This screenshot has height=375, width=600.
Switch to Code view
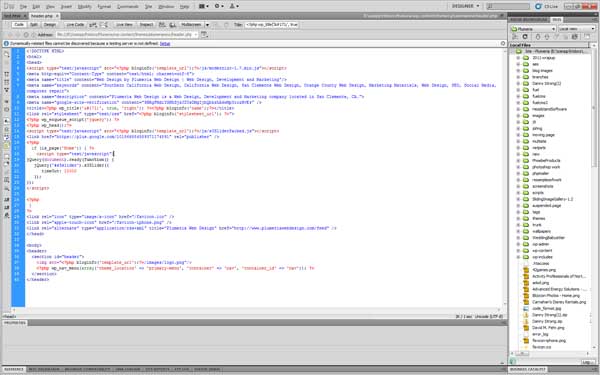[19, 24]
